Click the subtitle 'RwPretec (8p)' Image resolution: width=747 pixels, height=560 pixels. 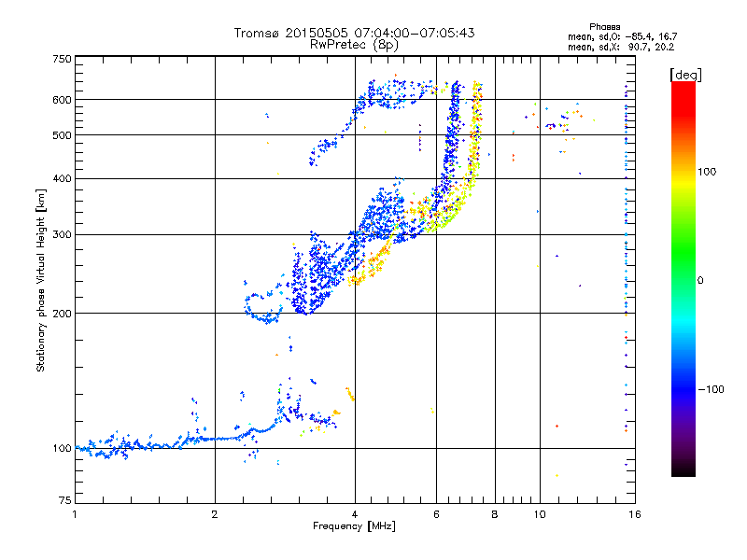354,45
